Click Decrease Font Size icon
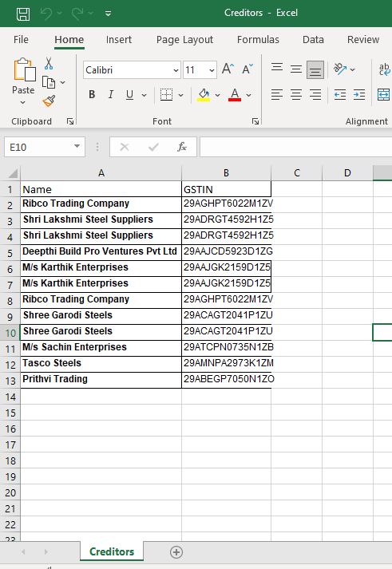The width and height of the screenshot is (392, 569). (x=247, y=69)
